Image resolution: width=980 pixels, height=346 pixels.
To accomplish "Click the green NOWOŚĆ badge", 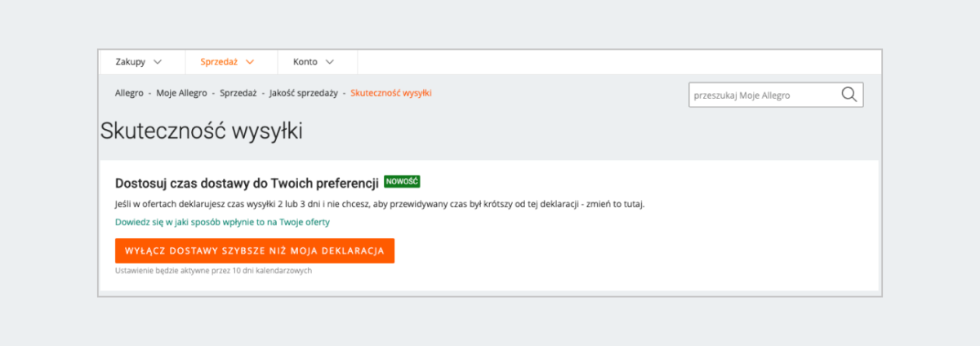I will [402, 181].
